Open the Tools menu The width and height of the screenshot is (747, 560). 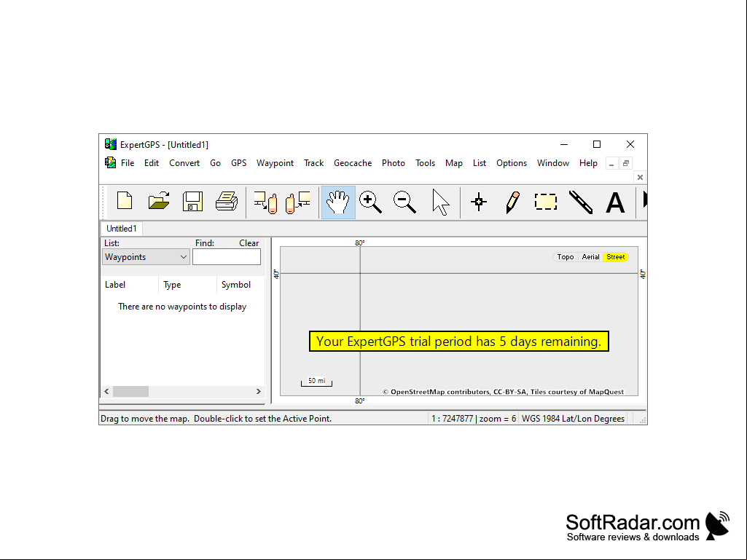point(425,163)
